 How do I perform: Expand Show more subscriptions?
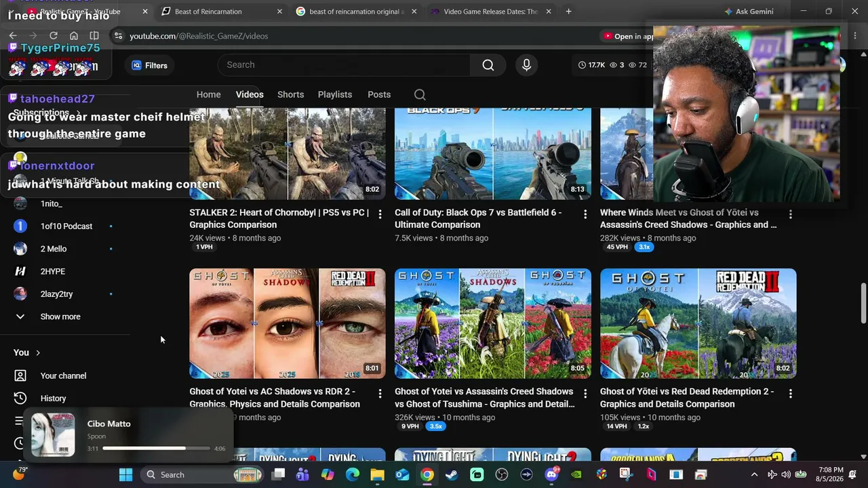[60, 317]
